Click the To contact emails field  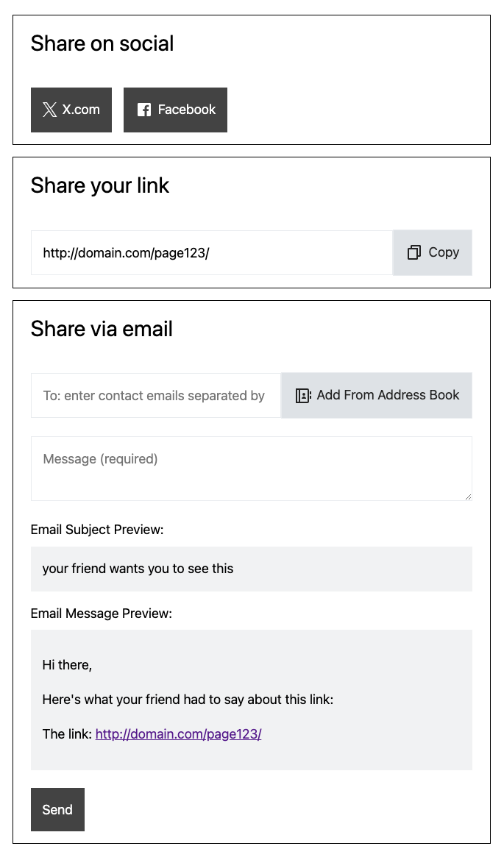(156, 396)
